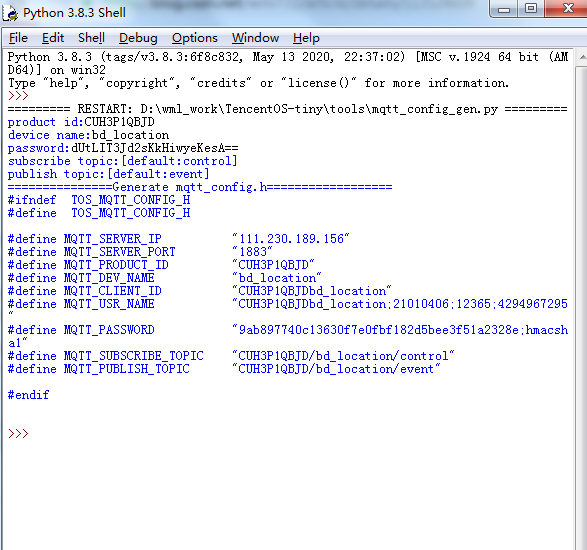Image resolution: width=587 pixels, height=550 pixels.
Task: Open the Options menu
Action: (x=195, y=38)
